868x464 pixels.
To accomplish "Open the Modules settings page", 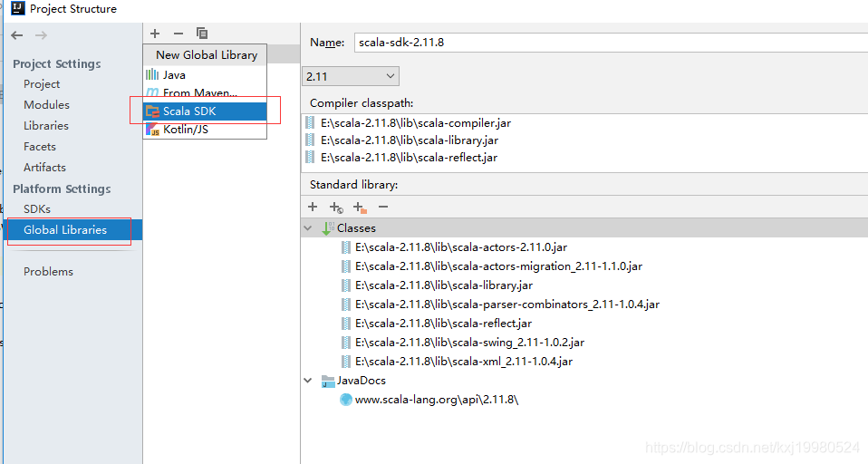I will coord(46,104).
